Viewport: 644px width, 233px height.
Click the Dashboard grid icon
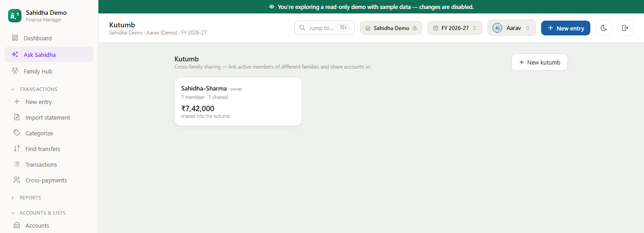[x=15, y=38]
